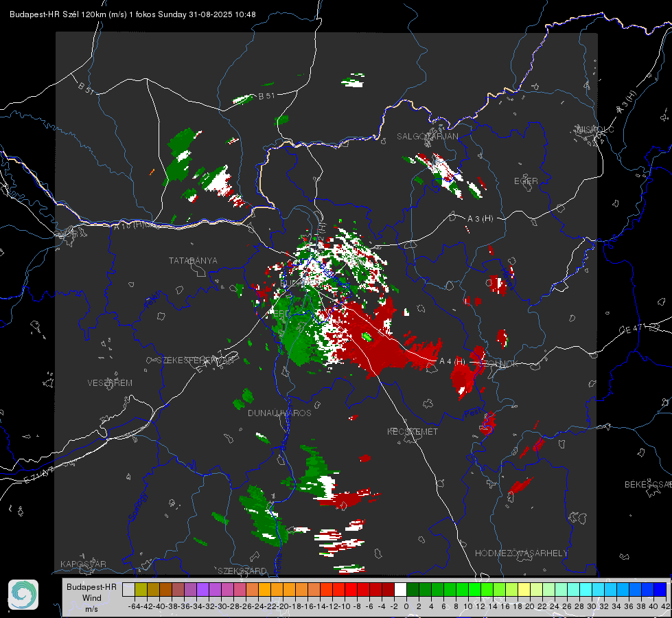Click the deep blue swatch at legend end

tap(660, 589)
